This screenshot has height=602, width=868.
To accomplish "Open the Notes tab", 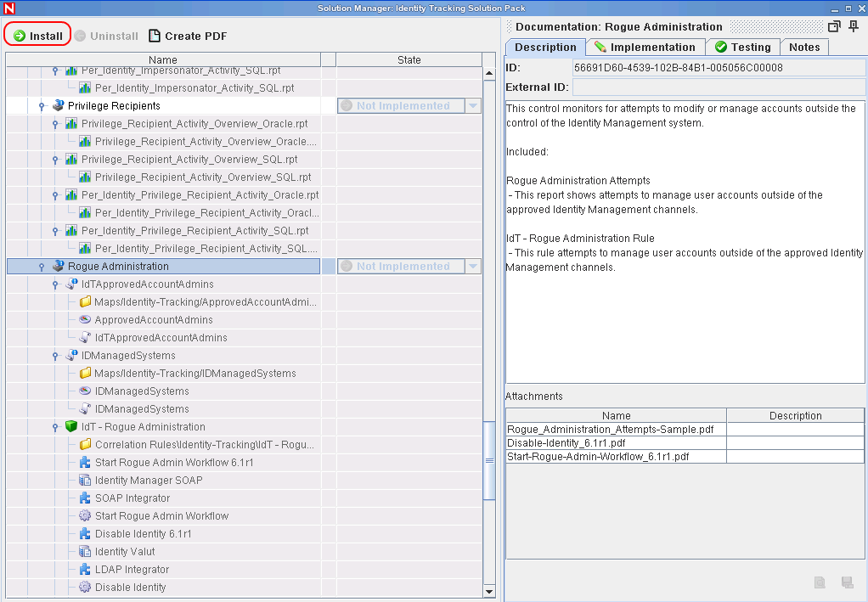I will pyautogui.click(x=804, y=47).
